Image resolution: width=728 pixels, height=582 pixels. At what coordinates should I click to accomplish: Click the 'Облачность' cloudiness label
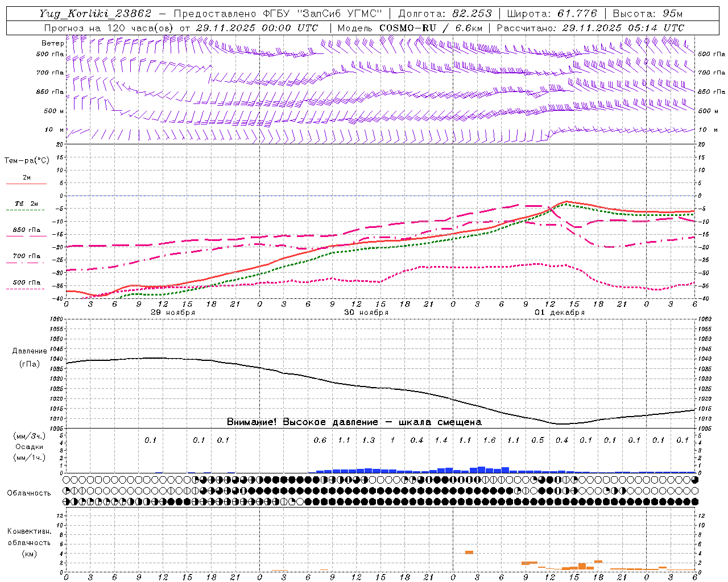29,493
